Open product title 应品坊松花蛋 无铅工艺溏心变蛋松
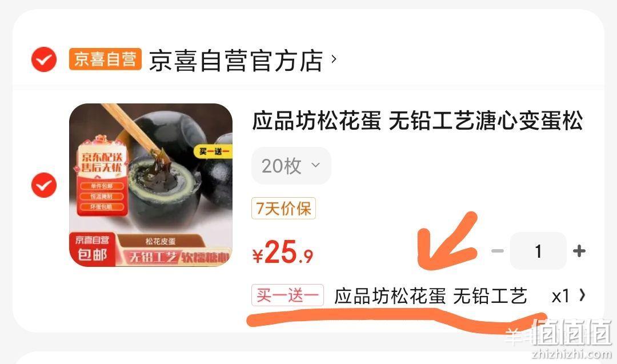Image resolution: width=617 pixels, height=364 pixels. coord(417,121)
